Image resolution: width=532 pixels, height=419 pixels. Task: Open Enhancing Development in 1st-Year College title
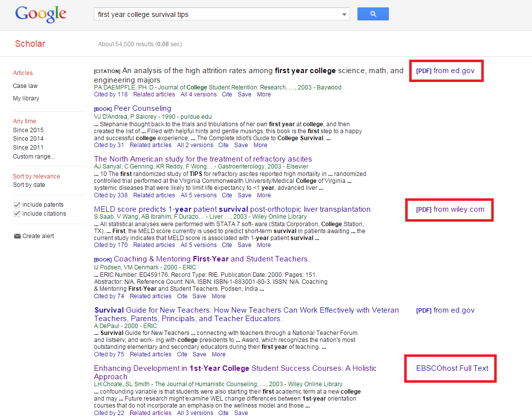235,372
